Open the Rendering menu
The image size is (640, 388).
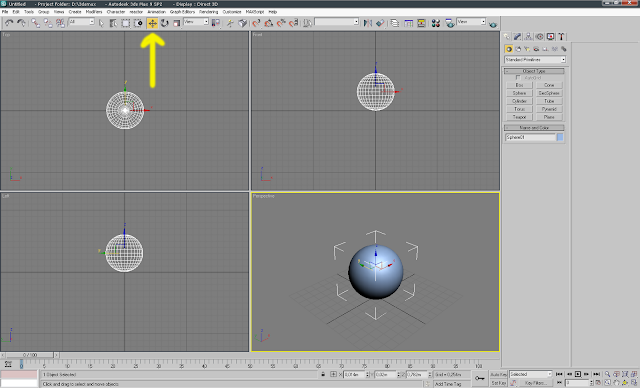pos(209,12)
